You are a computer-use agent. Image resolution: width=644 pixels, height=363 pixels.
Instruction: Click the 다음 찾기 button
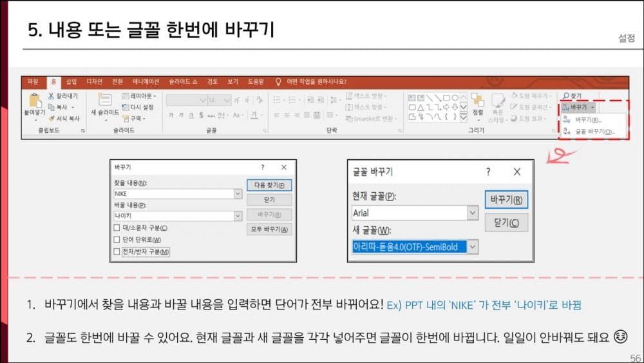[x=269, y=185]
